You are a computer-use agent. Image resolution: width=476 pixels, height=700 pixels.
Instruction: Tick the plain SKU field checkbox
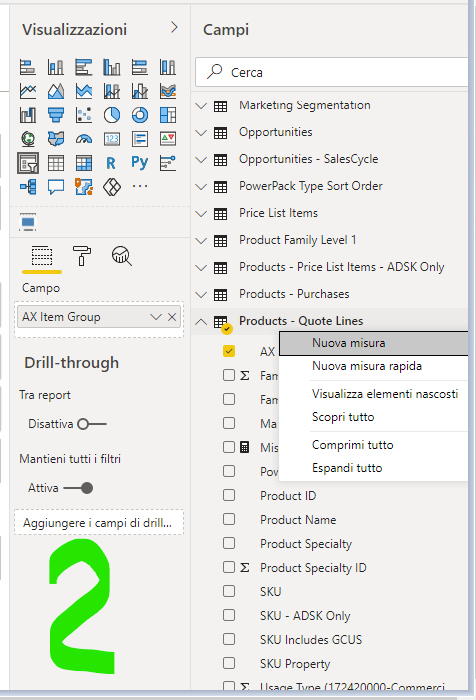[x=229, y=591]
